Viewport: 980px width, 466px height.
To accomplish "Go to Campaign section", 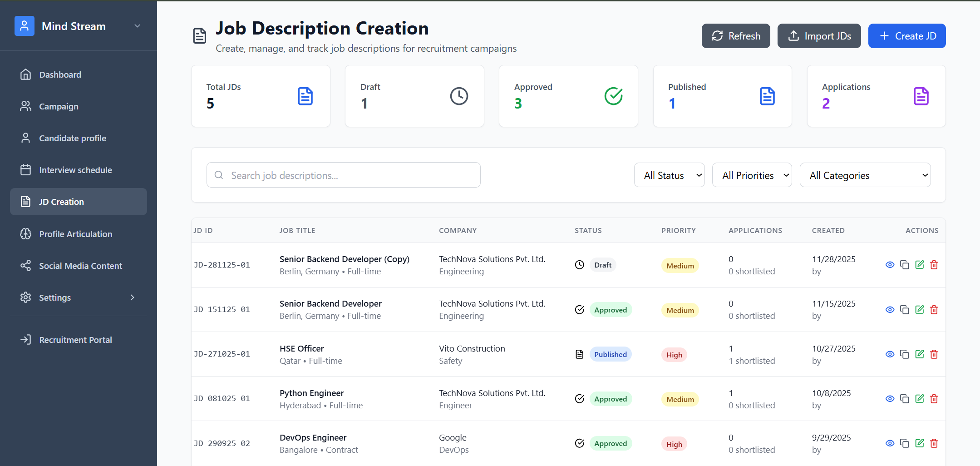I will click(79, 106).
